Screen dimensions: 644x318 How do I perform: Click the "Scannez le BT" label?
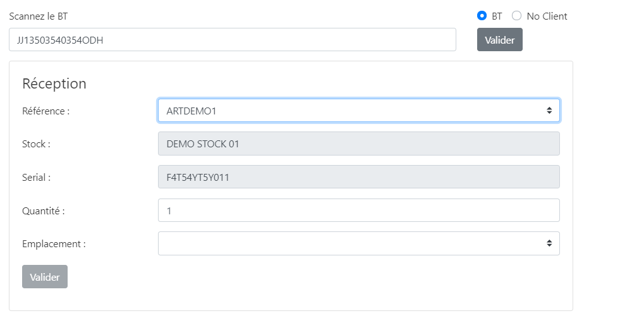38,16
